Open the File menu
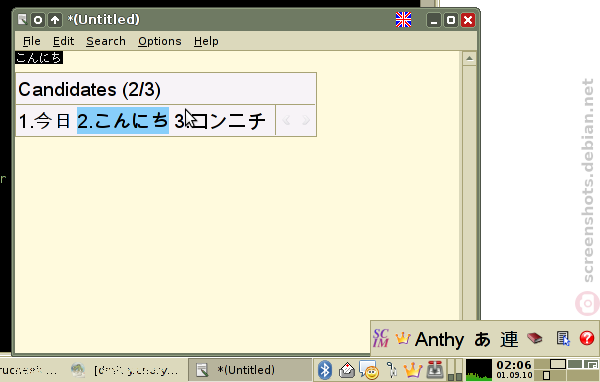 click(x=31, y=41)
